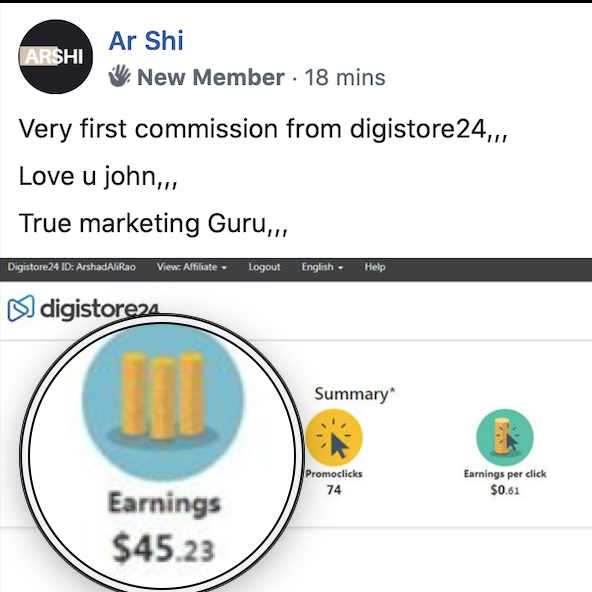Click the Promoclicks value 74
Screen dimensions: 592x592
tap(334, 490)
